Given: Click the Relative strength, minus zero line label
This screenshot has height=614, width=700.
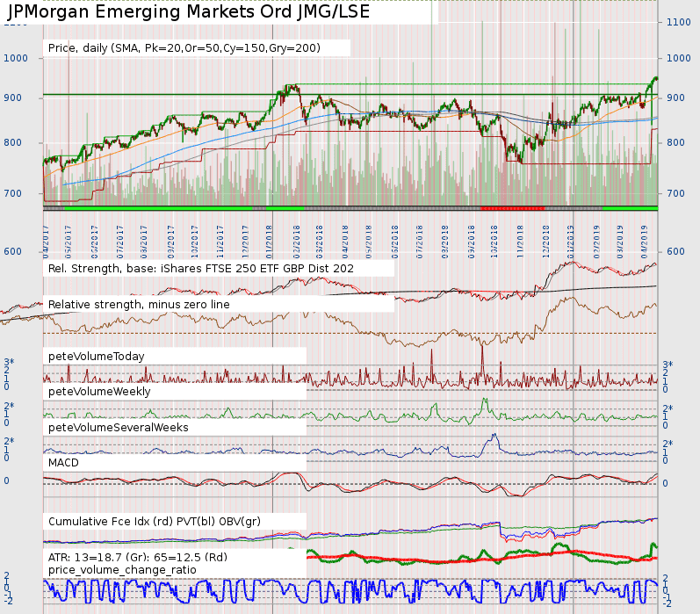Looking at the screenshot, I should click(x=139, y=305).
